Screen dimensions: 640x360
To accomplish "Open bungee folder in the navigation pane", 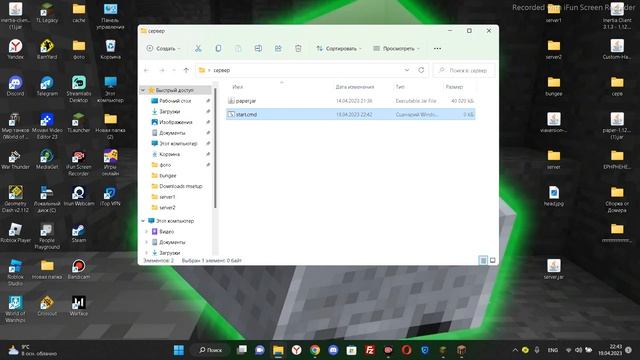I will [x=168, y=176].
